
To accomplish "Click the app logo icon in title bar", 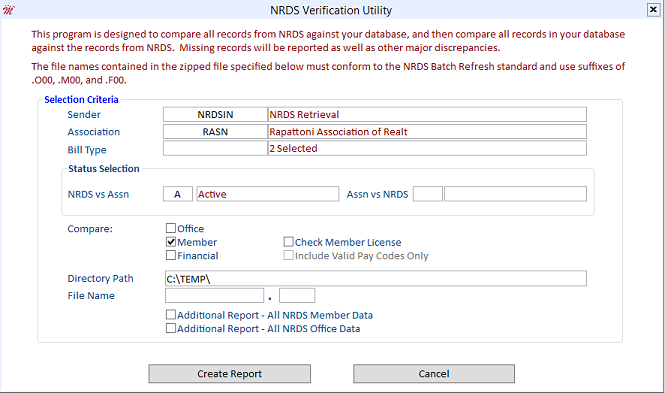I will pyautogui.click(x=8, y=9).
